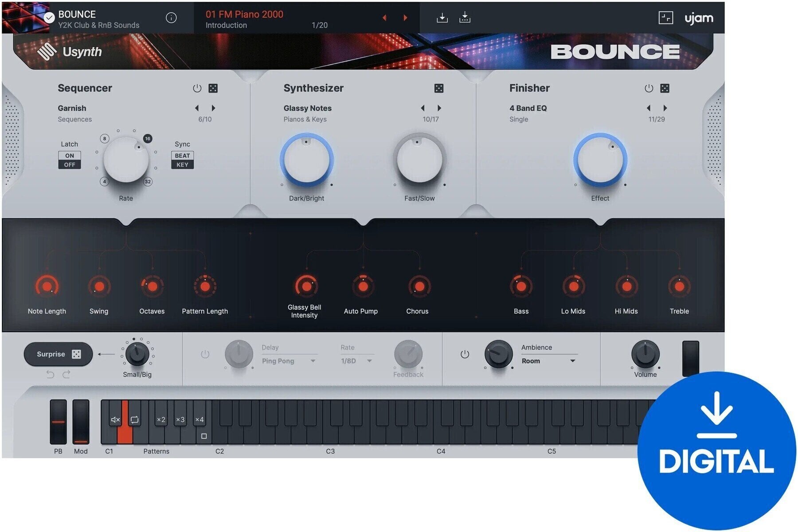Randomize the Finisher with dice icon
This screenshot has height=532, width=798.
[x=665, y=88]
